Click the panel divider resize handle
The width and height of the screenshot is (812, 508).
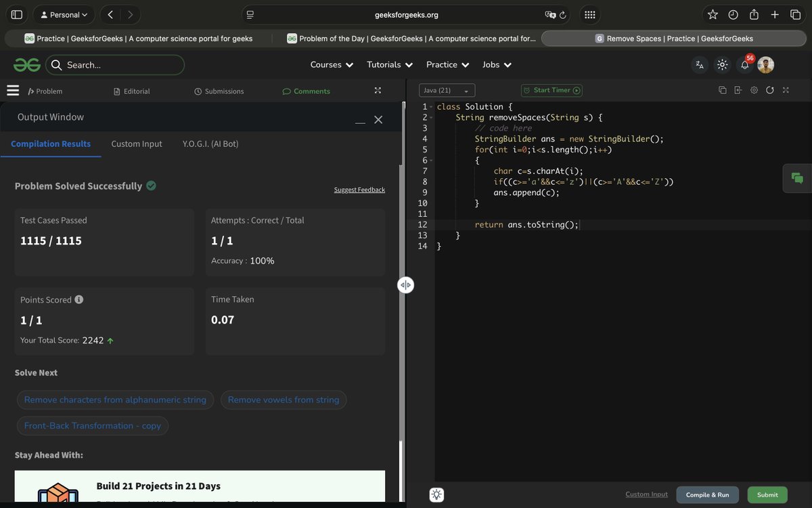tap(405, 285)
